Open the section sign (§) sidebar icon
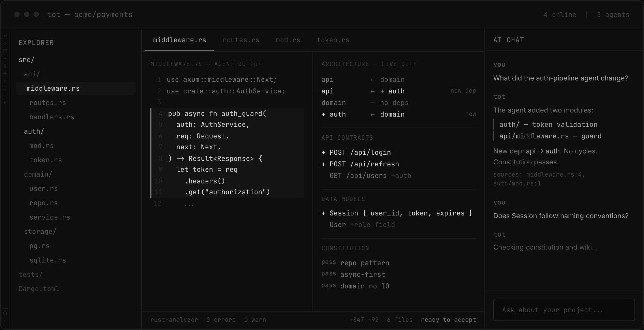 pyautogui.click(x=5, y=66)
